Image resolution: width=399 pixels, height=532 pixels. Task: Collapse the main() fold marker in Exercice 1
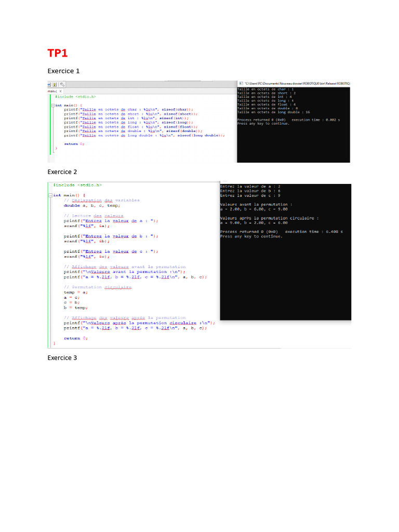[52, 105]
